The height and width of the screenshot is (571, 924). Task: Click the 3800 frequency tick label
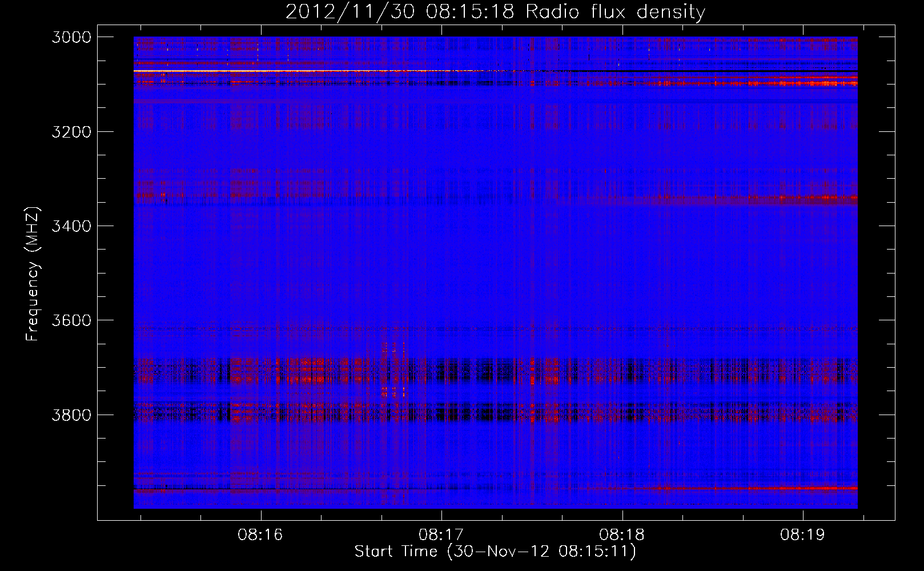tap(71, 415)
